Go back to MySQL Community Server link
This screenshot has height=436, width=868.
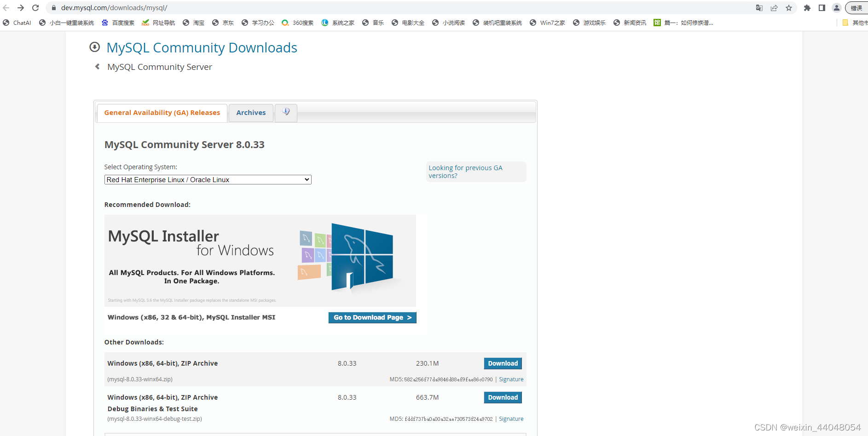(160, 67)
